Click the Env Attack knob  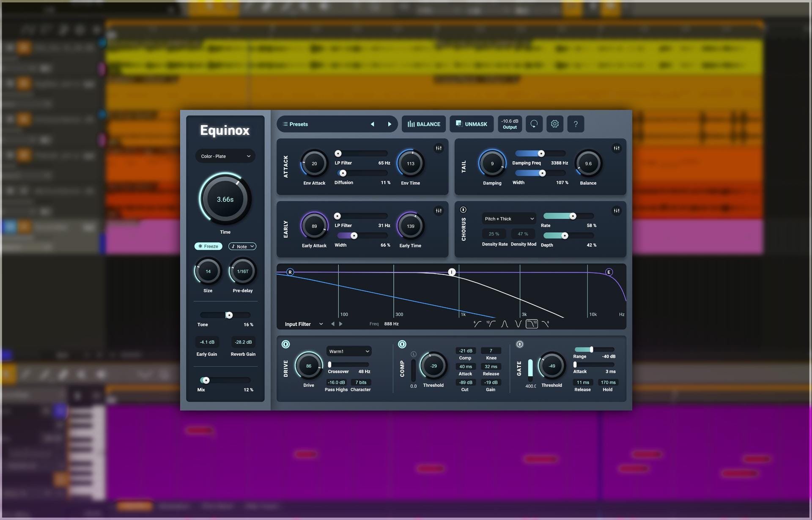click(x=314, y=163)
